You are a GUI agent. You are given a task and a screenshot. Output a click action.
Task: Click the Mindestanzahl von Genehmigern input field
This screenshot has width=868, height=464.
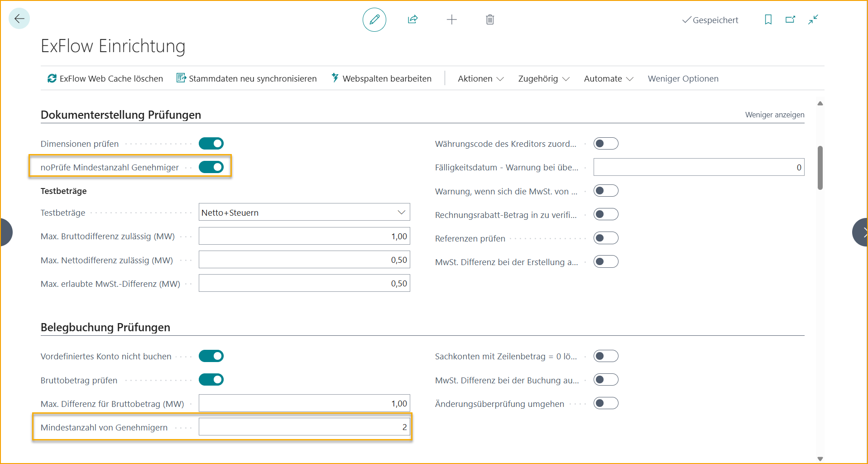tap(304, 426)
